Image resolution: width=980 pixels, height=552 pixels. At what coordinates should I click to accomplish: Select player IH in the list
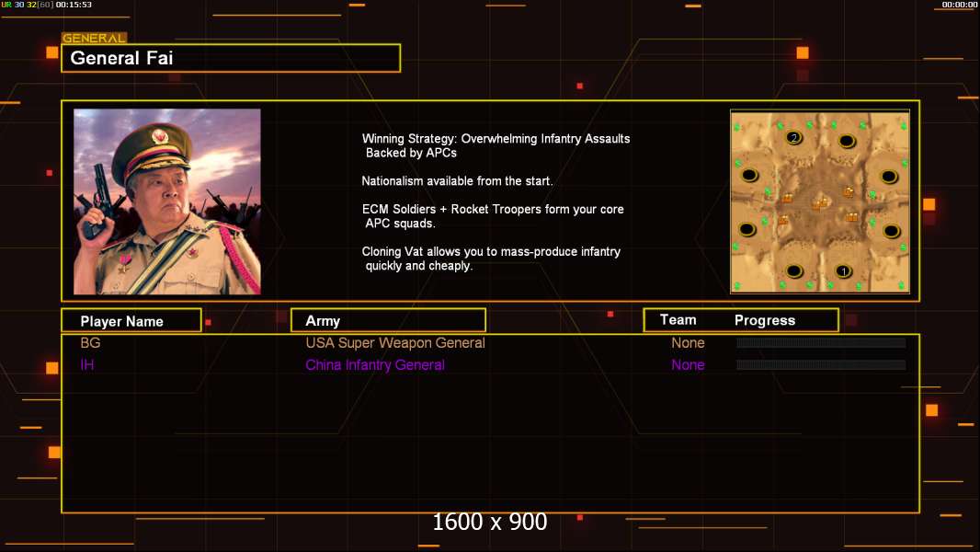pyautogui.click(x=86, y=364)
